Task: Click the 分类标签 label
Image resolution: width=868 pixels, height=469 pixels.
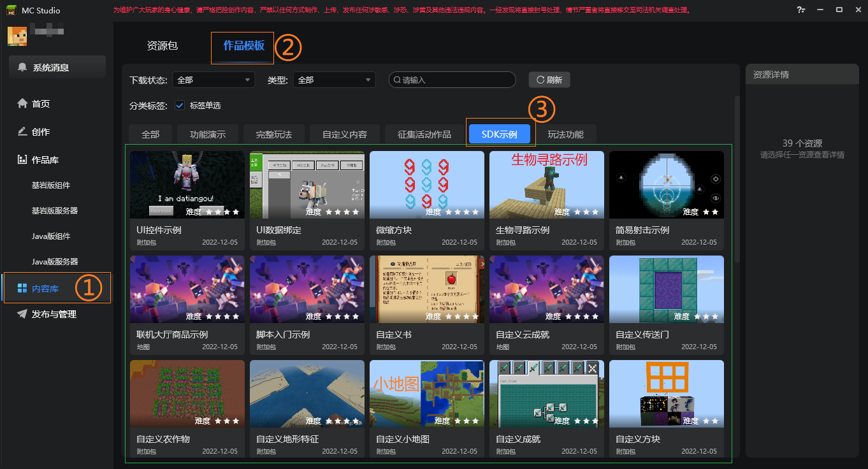Action: pyautogui.click(x=148, y=106)
